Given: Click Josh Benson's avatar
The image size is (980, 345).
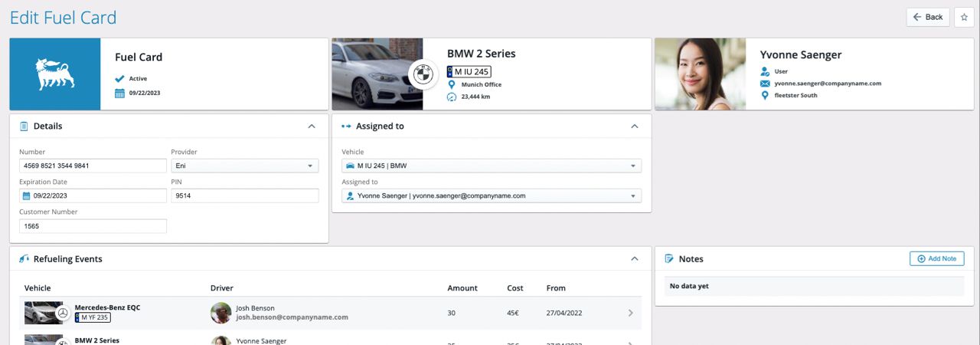Looking at the screenshot, I should [221, 313].
